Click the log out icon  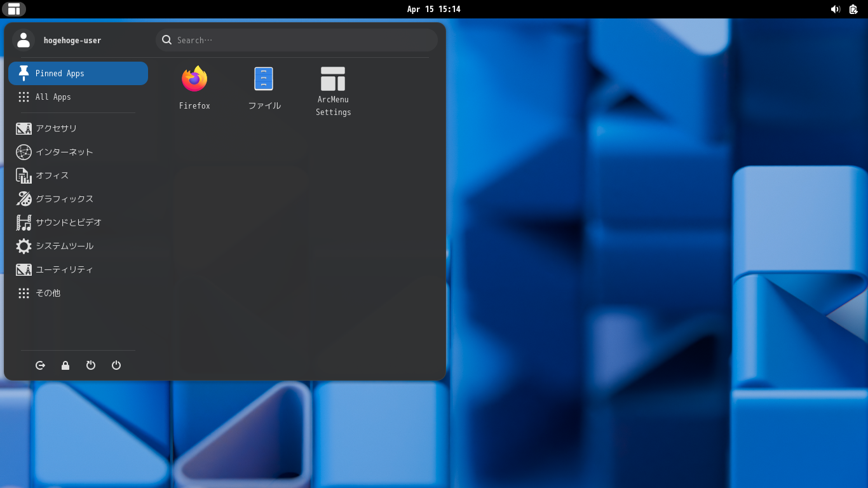click(40, 365)
